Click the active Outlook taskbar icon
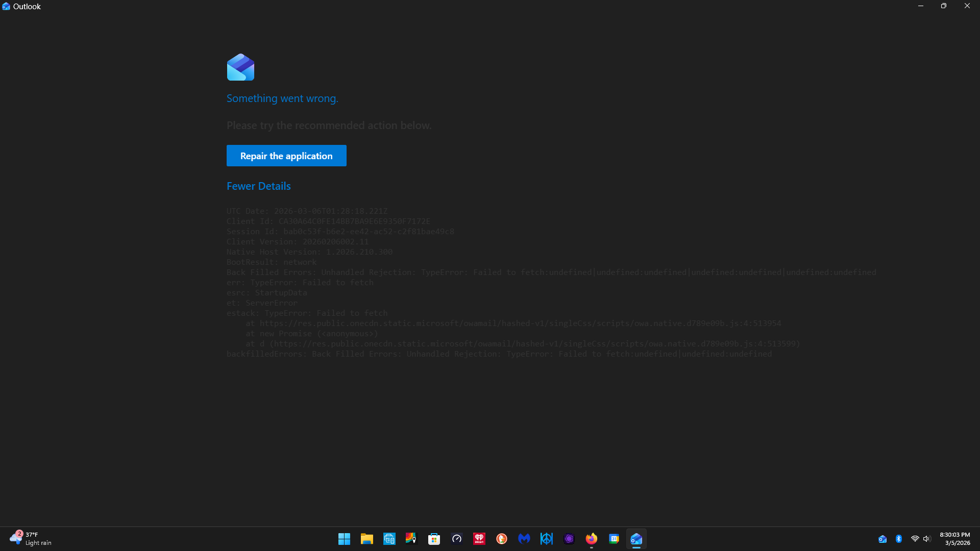The image size is (980, 551). tap(636, 539)
